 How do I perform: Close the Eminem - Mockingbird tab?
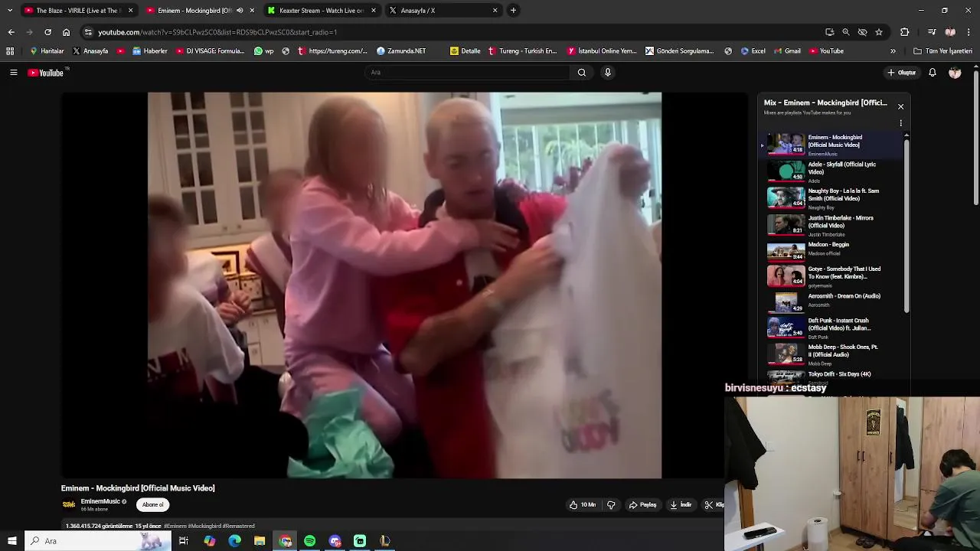coord(252,11)
